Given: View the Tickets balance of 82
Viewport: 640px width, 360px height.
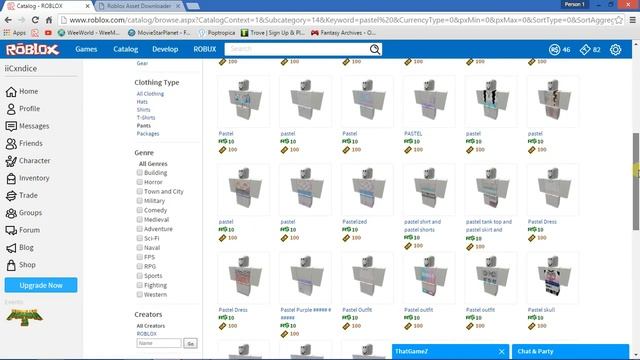Looking at the screenshot, I should 590,49.
